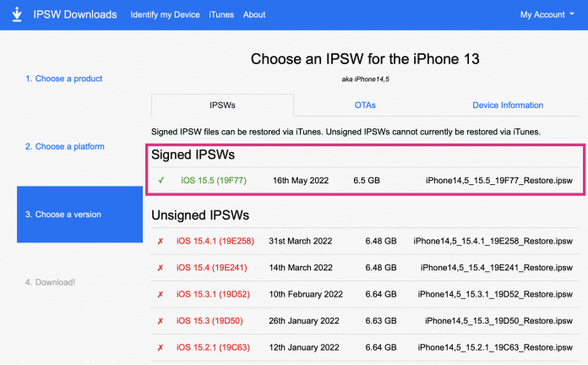This screenshot has width=588, height=365.
Task: Click red X beside iOS 15.2.1
Action: point(161,348)
